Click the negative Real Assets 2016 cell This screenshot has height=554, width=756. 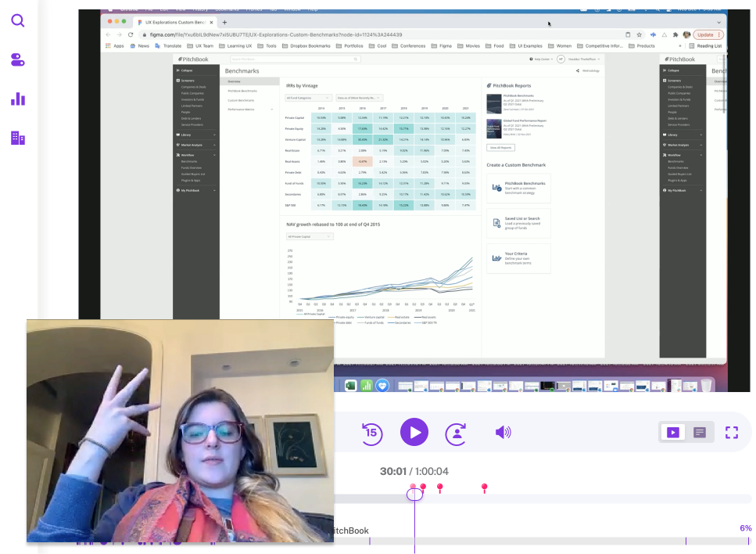click(x=362, y=162)
